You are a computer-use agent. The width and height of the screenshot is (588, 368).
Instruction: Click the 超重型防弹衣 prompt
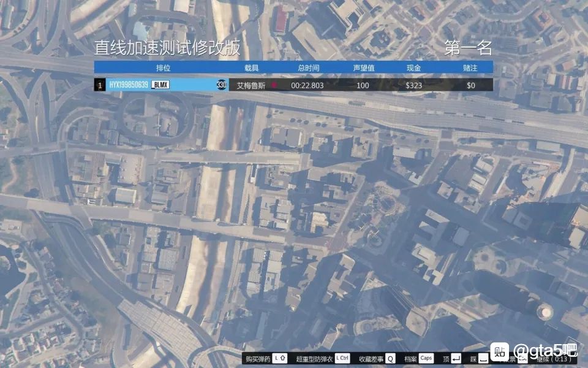(314, 359)
